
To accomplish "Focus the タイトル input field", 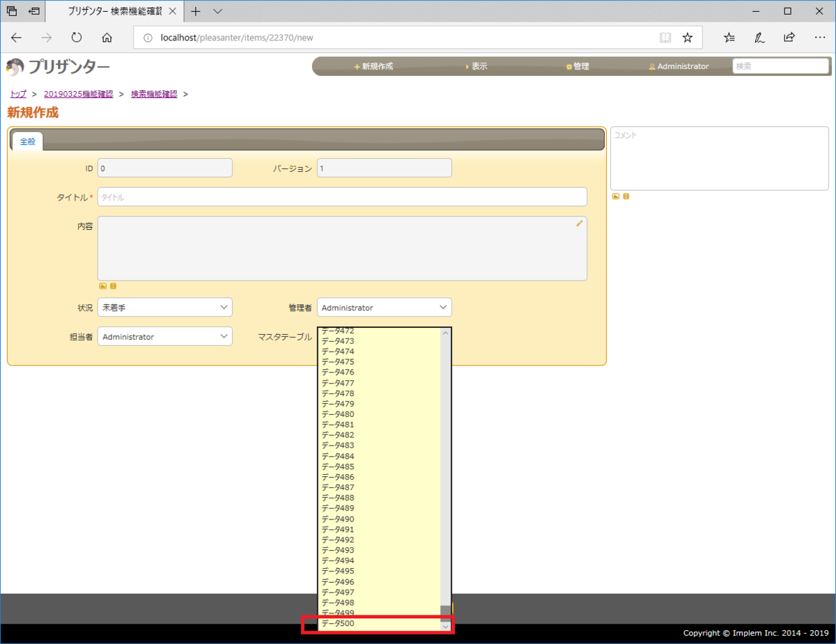I will point(342,197).
